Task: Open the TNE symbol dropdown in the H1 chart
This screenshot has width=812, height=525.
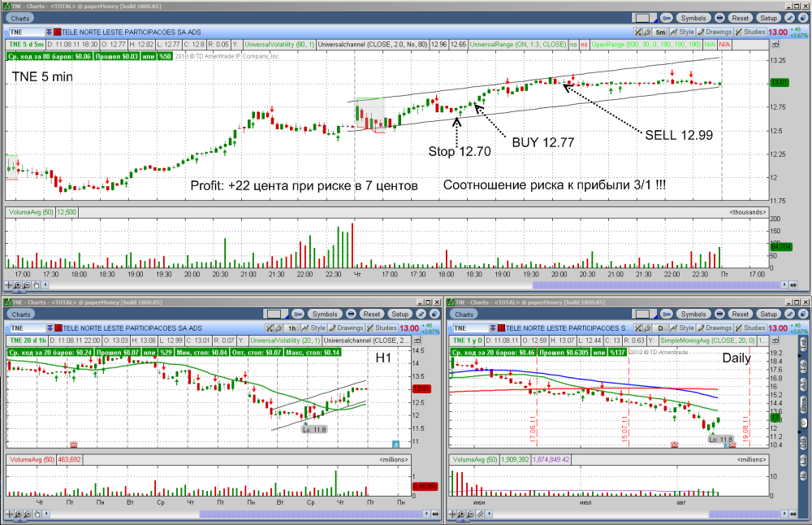Action: click(50, 328)
